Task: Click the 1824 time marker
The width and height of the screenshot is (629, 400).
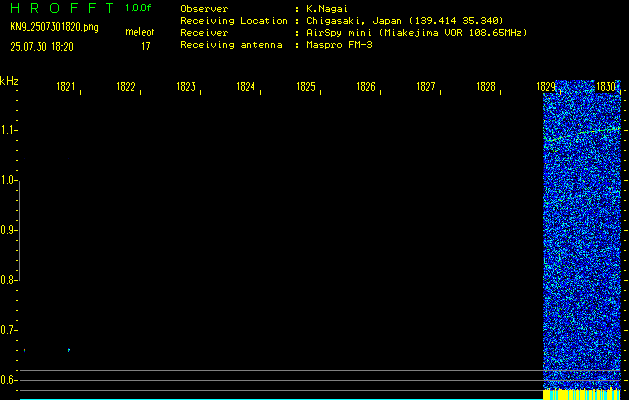Action: (246, 87)
